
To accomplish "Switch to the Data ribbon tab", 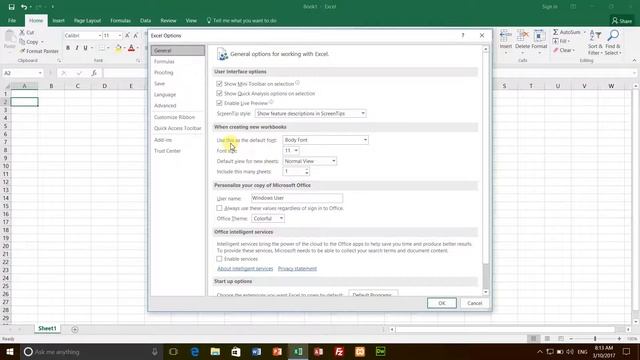I will (x=145, y=20).
